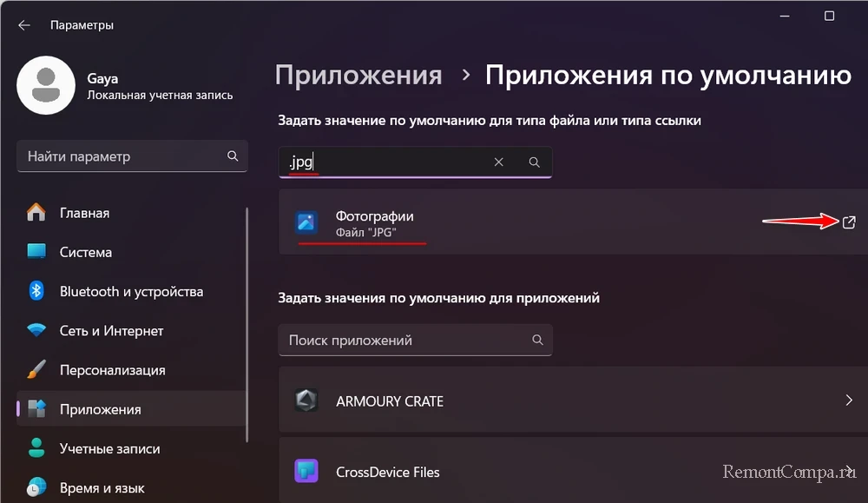Image resolution: width=868 pixels, height=503 pixels.
Task: Click the Wi-Fi icon for Сеть и Интернет
Action: (x=36, y=331)
